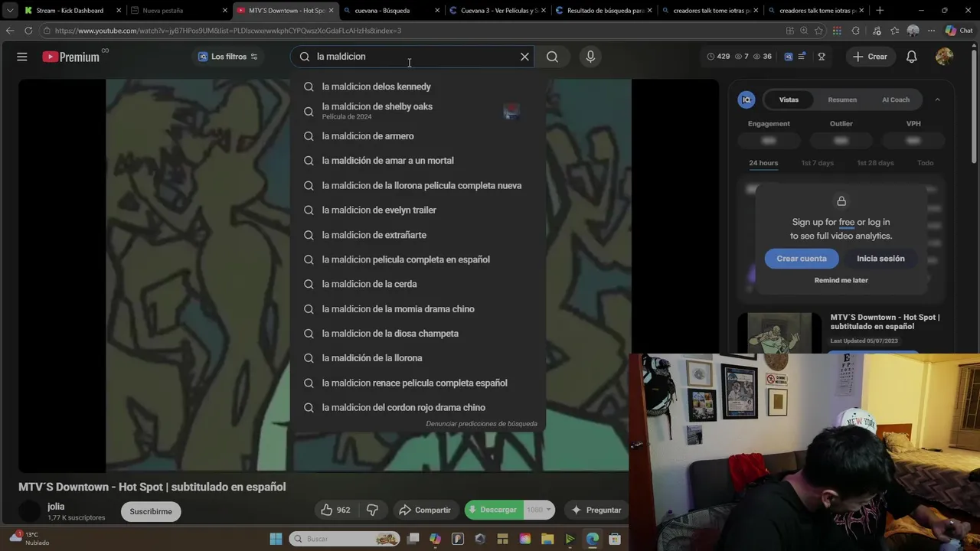This screenshot has width=980, height=551.
Task: Open the 1080 quality dropdown
Action: point(539,510)
